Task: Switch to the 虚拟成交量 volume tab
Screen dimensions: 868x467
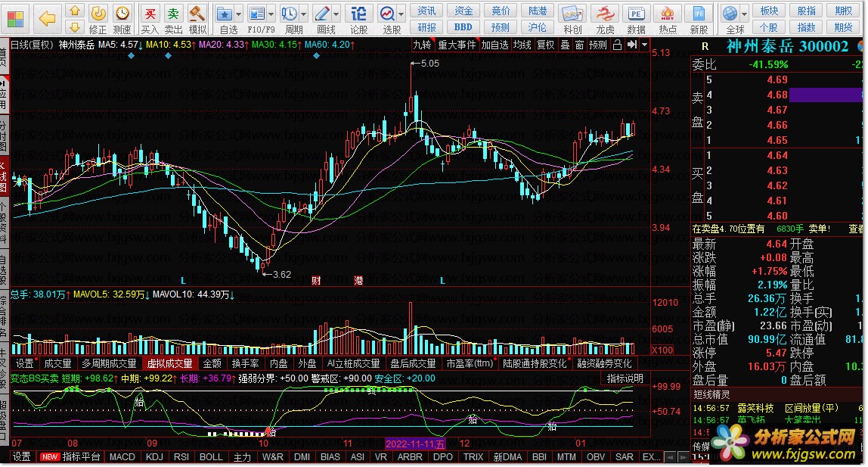Action: 169,363
